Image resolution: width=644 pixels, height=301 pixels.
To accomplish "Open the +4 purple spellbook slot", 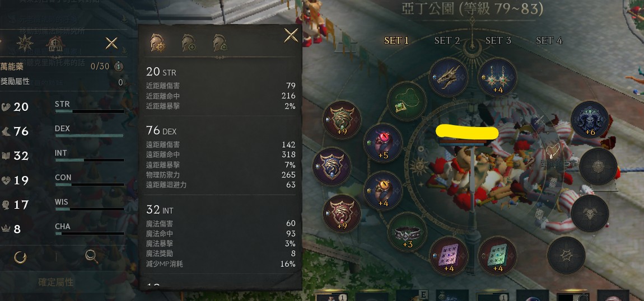I will (x=448, y=256).
